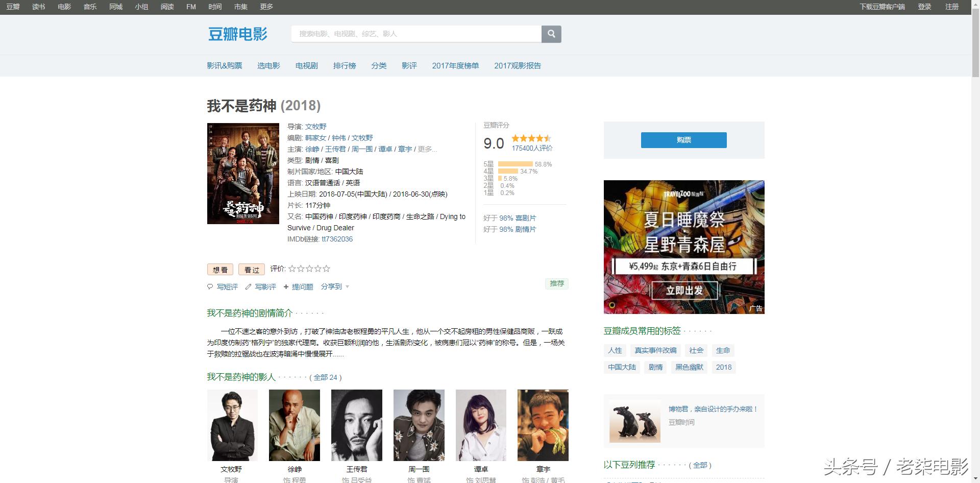Select the 影讯&购票 navigation tab
The height and width of the screenshot is (483, 980).
(x=225, y=66)
